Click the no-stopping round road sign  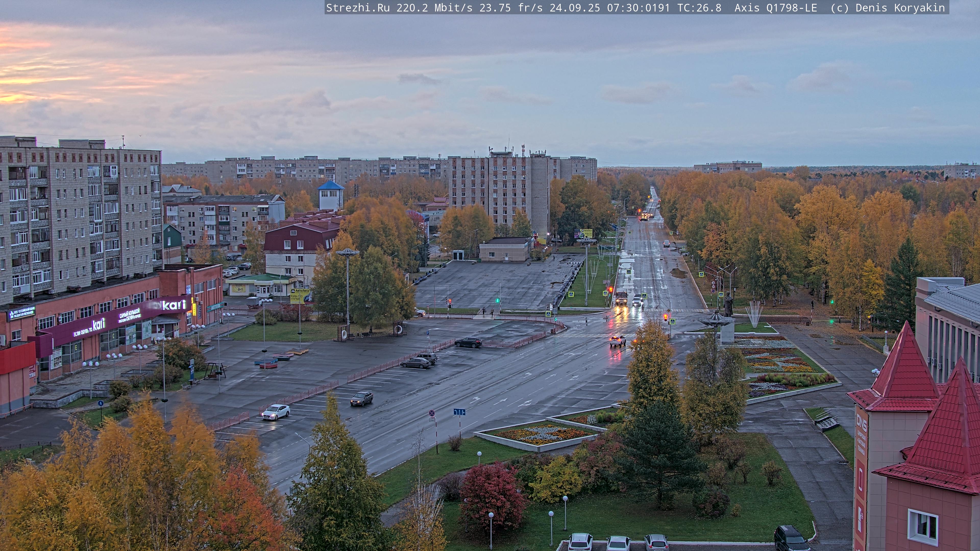(432, 413)
